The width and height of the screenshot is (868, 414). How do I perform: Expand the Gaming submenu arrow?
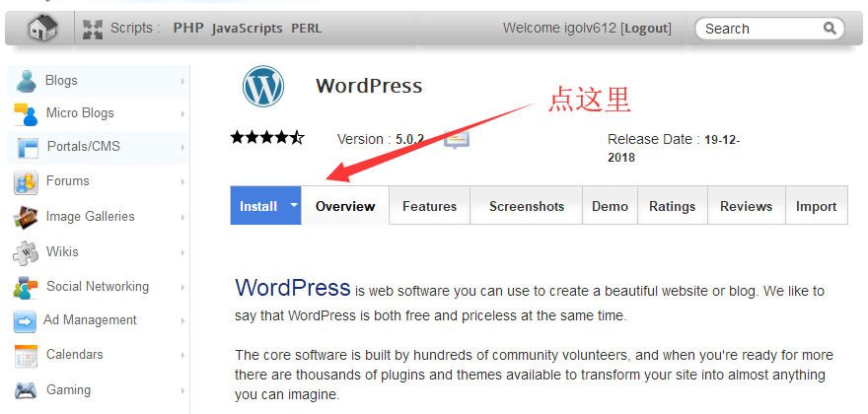182,390
